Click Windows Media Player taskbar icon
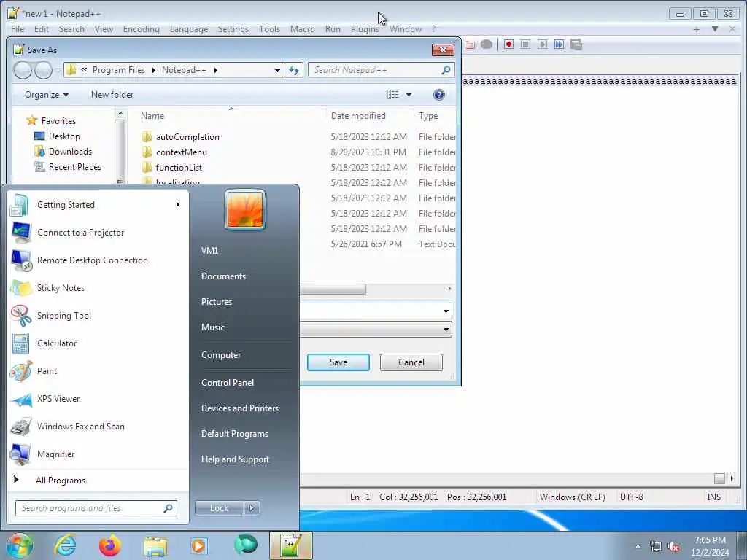Viewport: 747px width, 560px height. click(x=199, y=545)
